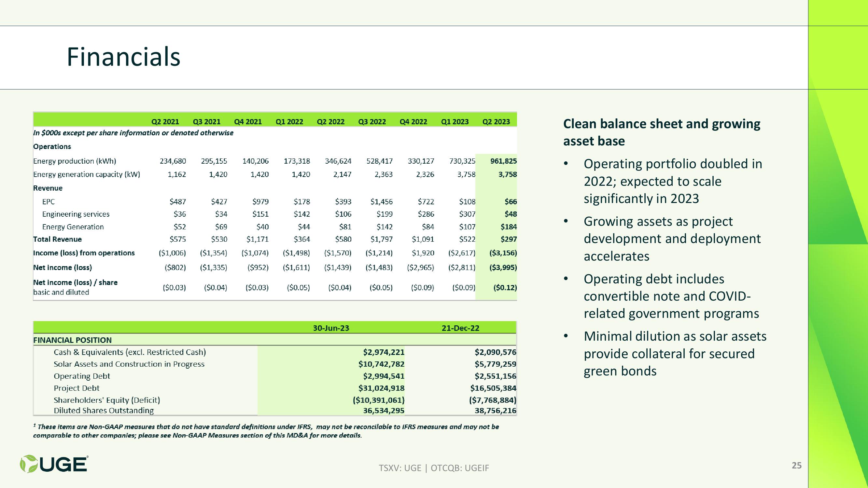
Task: Click Cash & Equivalents row label
Action: [130, 352]
